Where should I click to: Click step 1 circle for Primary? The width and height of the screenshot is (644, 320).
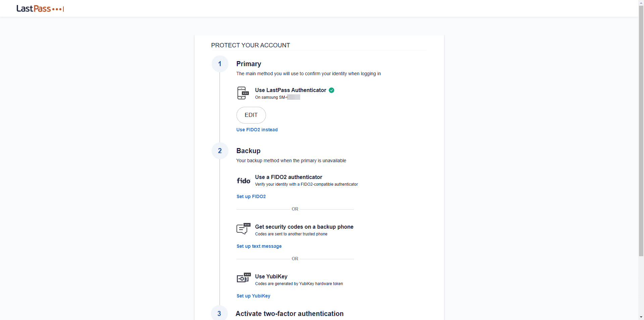pyautogui.click(x=220, y=64)
